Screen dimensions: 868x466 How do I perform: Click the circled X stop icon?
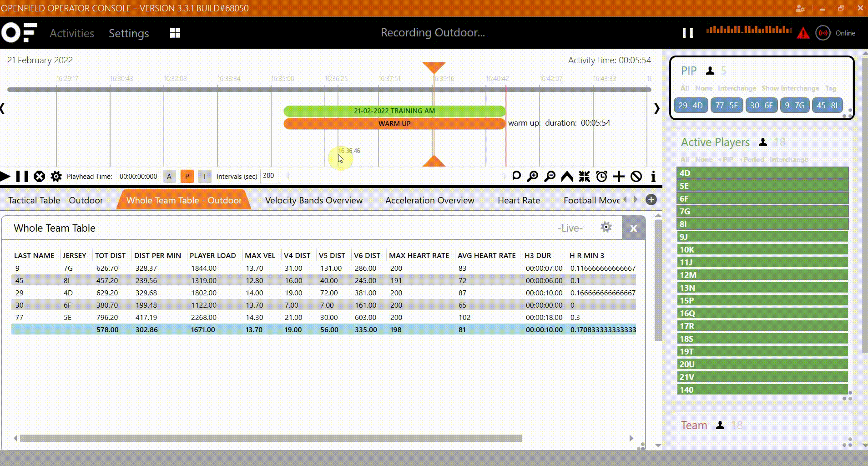click(x=40, y=176)
